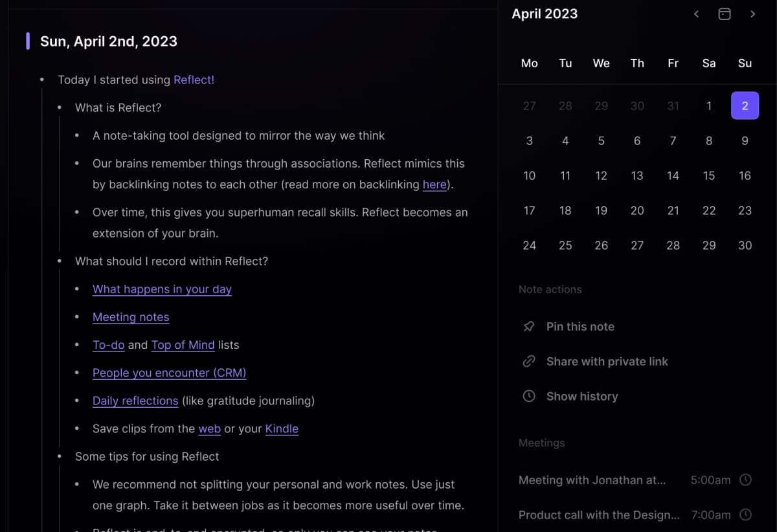The height and width of the screenshot is (532, 777).
Task: Click 'What should I record within Reflect?' bullet
Action: [172, 261]
